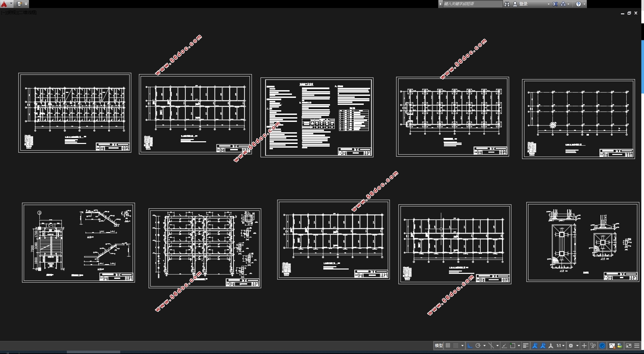This screenshot has height=354, width=644.
Task: Open the AutoCAD application menu (red A)
Action: click(x=4, y=4)
